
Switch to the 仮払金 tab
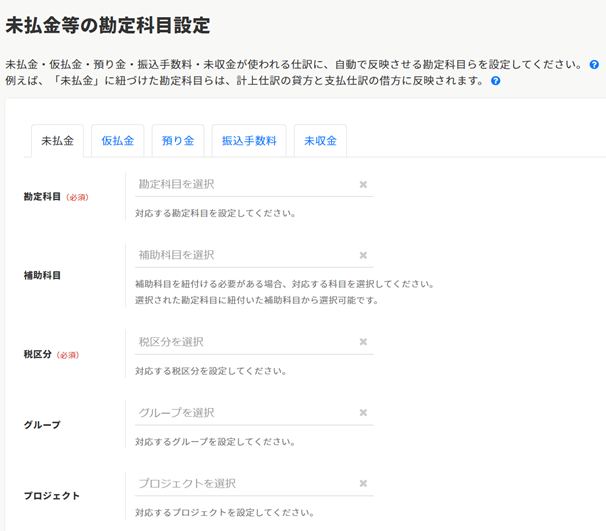pos(118,141)
